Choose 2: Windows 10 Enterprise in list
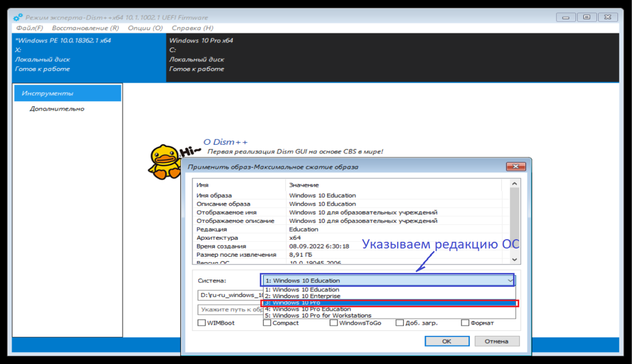Viewport: 632px width, 364px height. click(x=389, y=296)
